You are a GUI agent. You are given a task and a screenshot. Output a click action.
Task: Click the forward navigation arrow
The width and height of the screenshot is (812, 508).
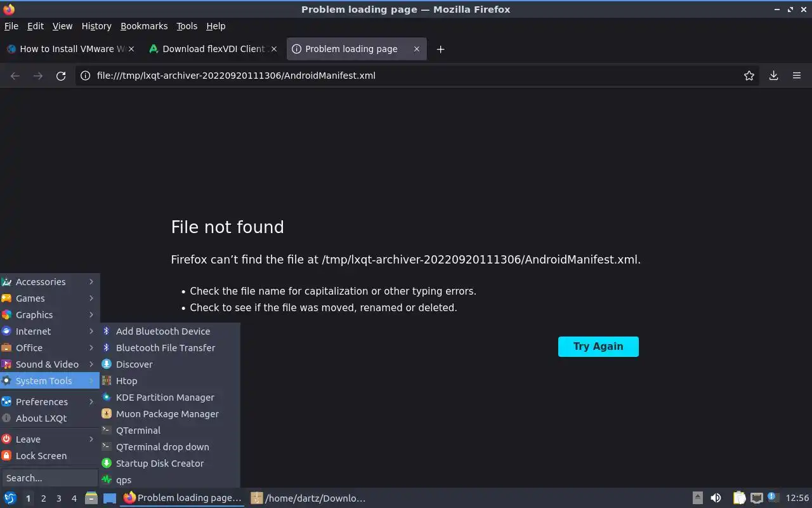point(38,76)
